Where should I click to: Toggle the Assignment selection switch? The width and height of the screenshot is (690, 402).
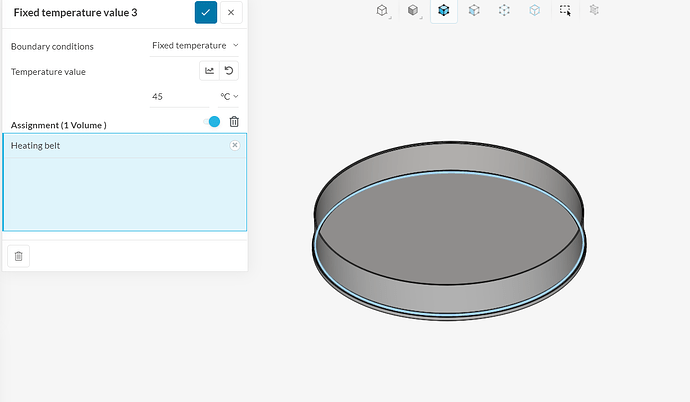point(211,122)
